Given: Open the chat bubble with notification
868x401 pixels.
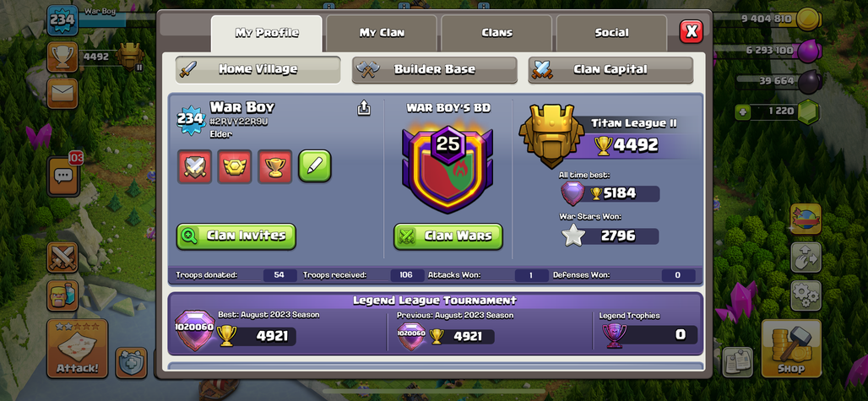Looking at the screenshot, I should (x=63, y=176).
